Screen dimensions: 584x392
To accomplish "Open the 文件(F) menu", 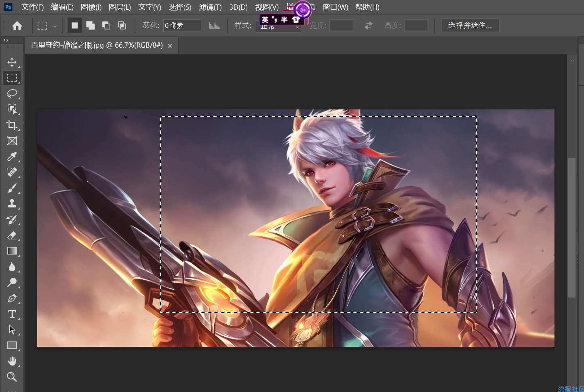I will (32, 7).
